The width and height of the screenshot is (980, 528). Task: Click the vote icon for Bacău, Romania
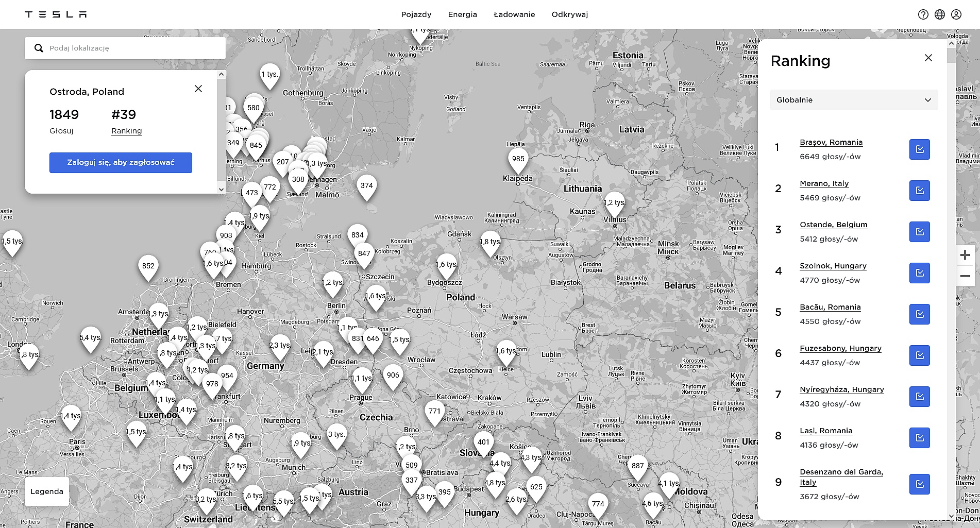click(920, 314)
